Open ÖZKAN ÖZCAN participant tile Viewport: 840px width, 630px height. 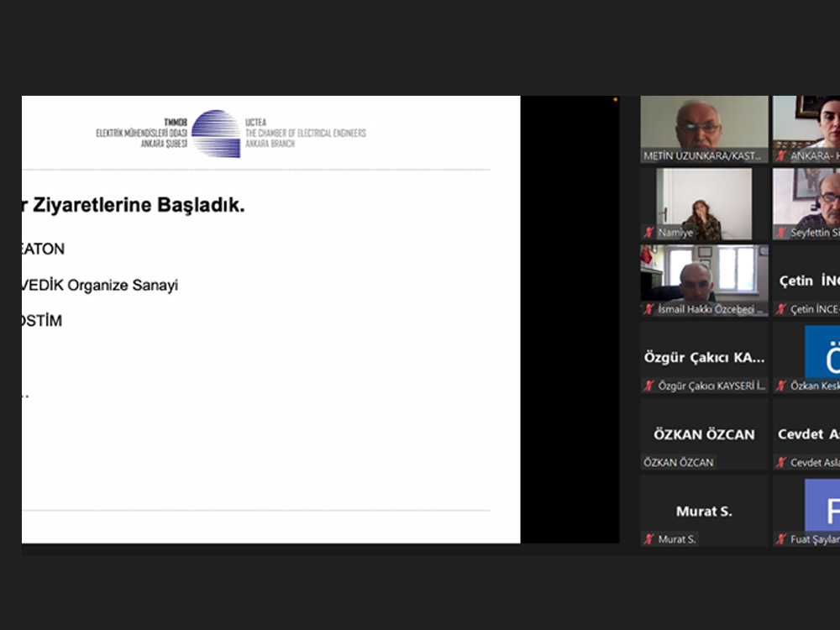[x=704, y=434]
